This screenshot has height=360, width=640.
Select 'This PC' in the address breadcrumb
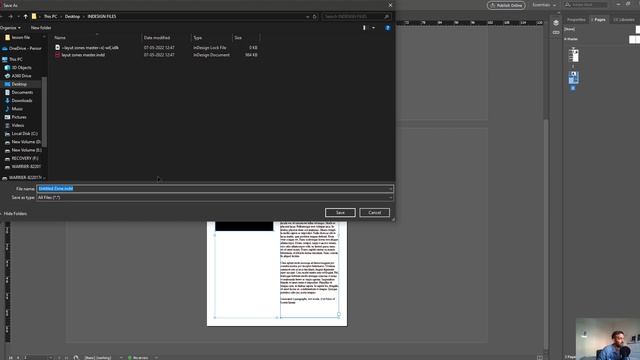click(50, 16)
